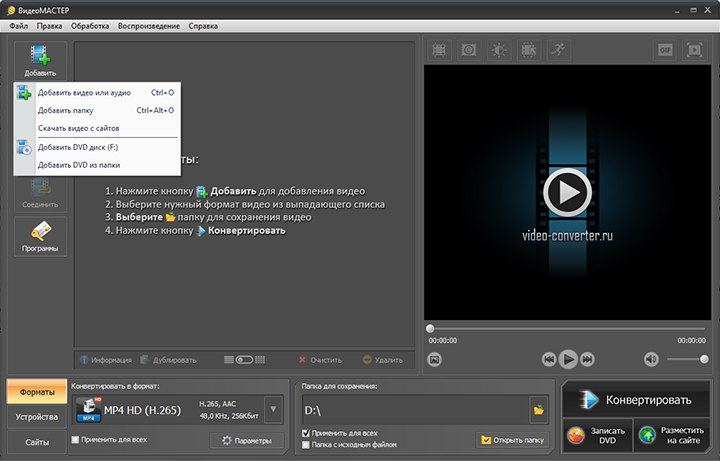This screenshot has width=720, height=461.
Task: Open the fullscreen preview icon
Action: [x=694, y=50]
